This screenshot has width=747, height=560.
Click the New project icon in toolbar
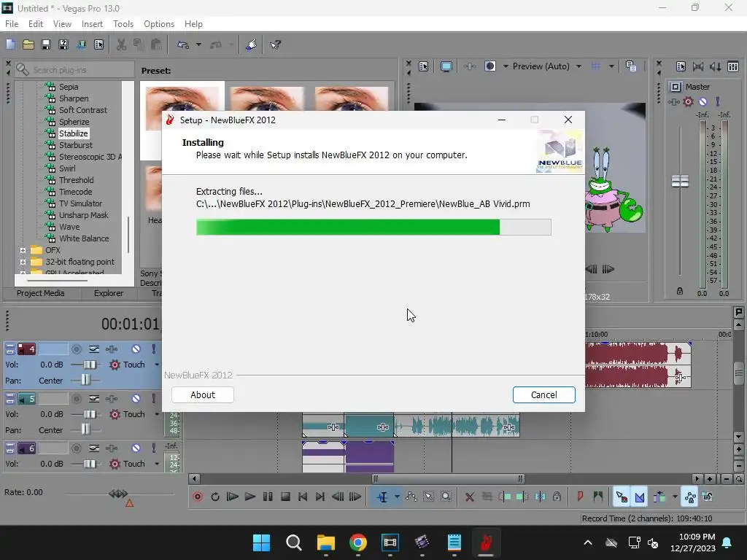pyautogui.click(x=10, y=44)
